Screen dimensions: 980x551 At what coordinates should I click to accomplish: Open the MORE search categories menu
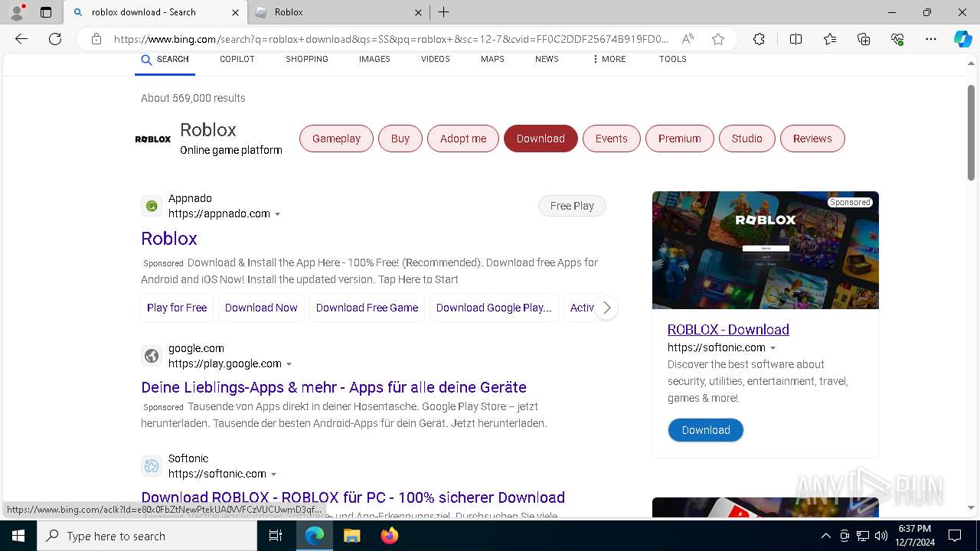pos(609,60)
